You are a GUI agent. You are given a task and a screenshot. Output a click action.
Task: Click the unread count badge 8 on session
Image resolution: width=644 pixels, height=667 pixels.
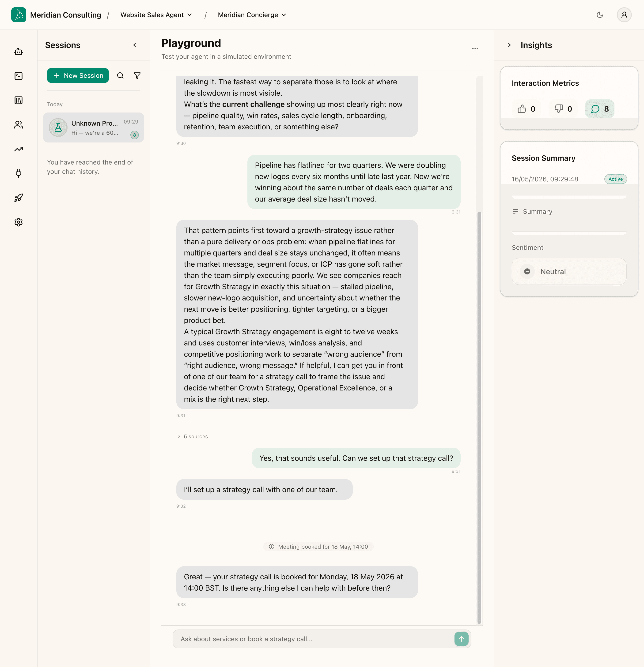click(x=135, y=135)
